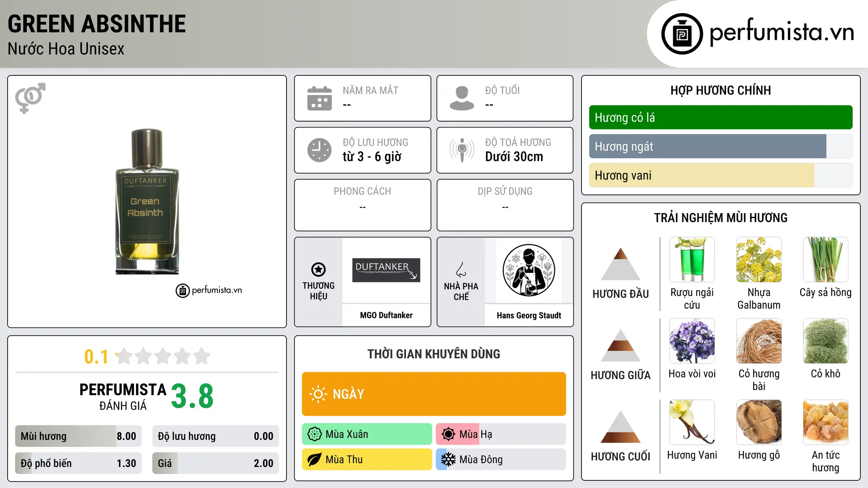Screen dimensions: 868x488
Task: Click the perfumista.vn bottle logo icon
Action: point(682,34)
